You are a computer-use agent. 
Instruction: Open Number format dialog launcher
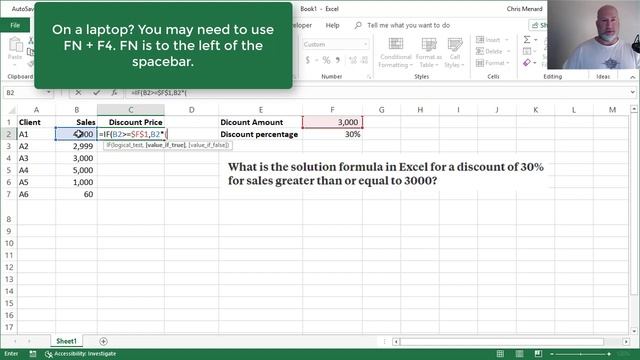[369, 77]
